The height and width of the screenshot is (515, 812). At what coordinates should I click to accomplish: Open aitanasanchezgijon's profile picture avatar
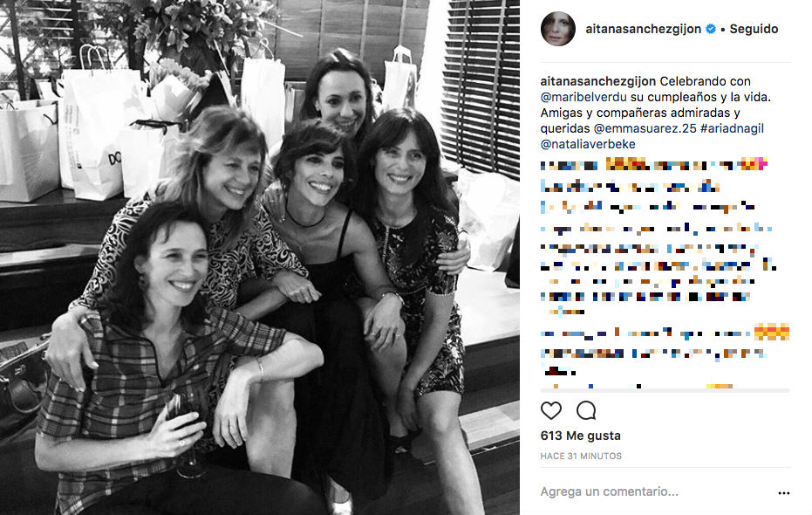tap(557, 29)
